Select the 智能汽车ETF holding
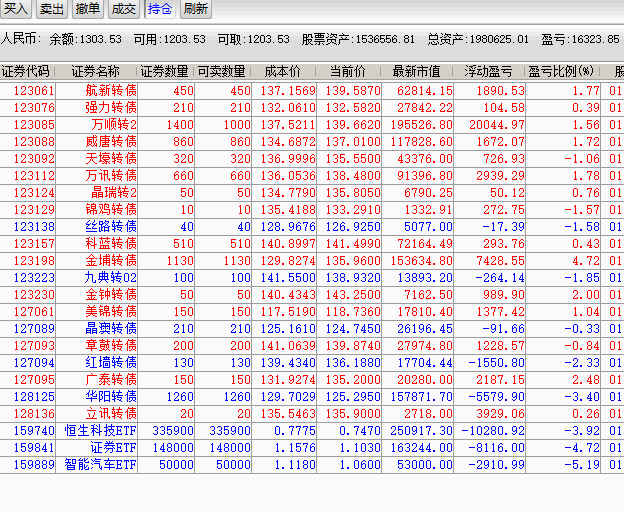The image size is (624, 512). coord(101,465)
